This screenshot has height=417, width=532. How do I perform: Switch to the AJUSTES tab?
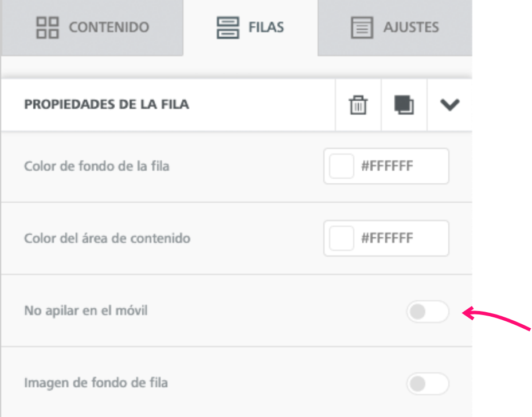coord(395,27)
